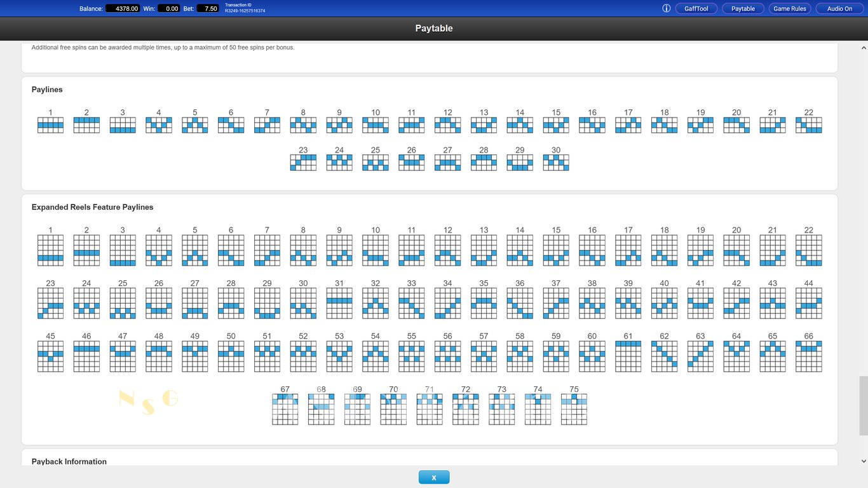Viewport: 868px width, 488px height.
Task: Click the Transaction ID text
Action: click(245, 8)
